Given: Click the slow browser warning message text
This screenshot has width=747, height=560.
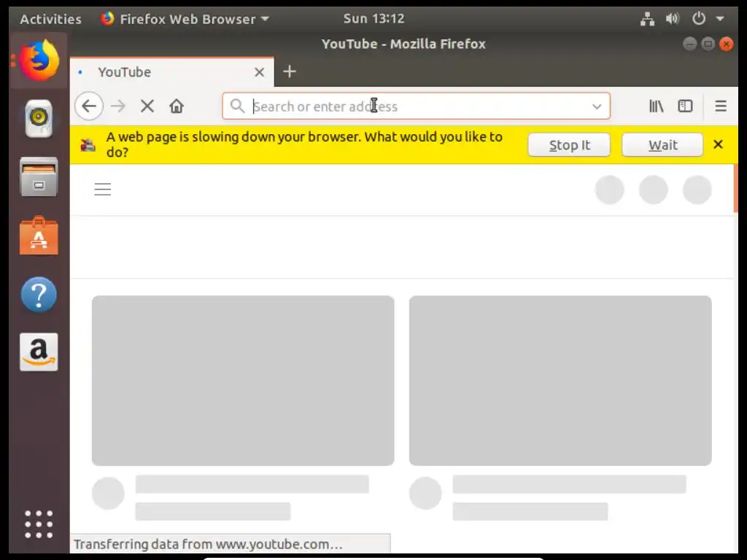Looking at the screenshot, I should point(304,144).
